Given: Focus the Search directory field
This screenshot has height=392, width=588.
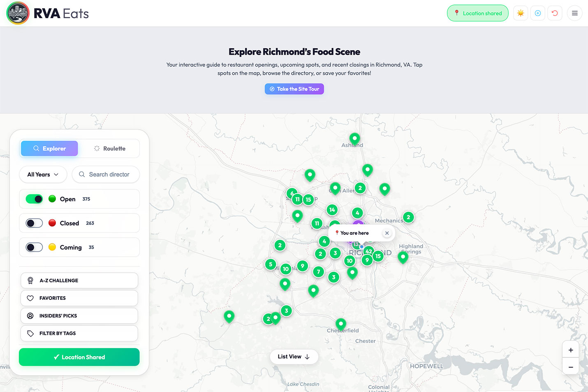Looking at the screenshot, I should click(x=106, y=174).
